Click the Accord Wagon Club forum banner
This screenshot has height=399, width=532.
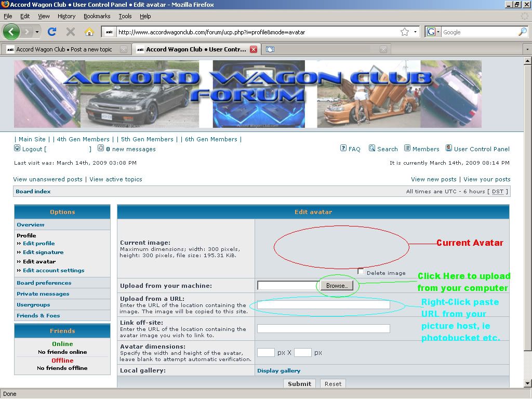click(x=248, y=94)
